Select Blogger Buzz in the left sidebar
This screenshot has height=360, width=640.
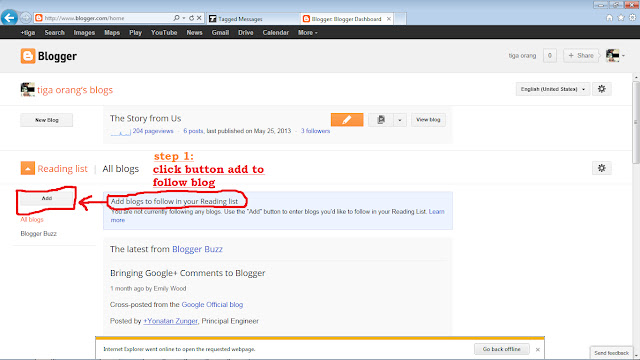pyautogui.click(x=38, y=233)
